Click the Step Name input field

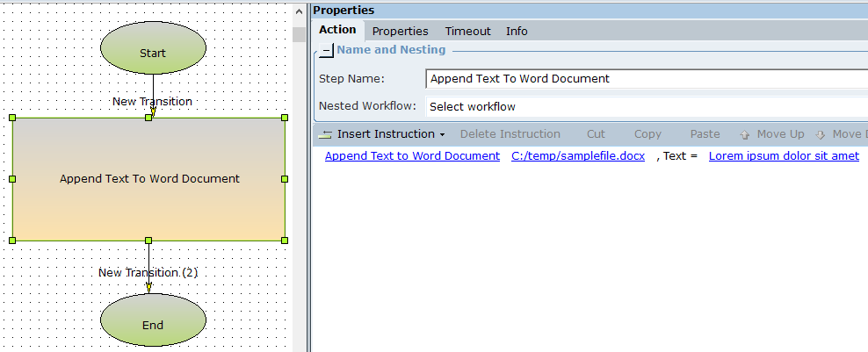coord(646,78)
